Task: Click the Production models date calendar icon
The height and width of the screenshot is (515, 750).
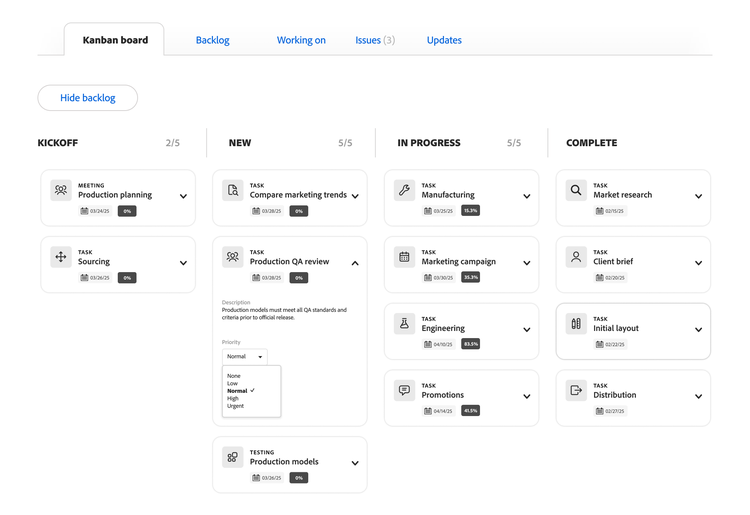Action: coord(256,478)
